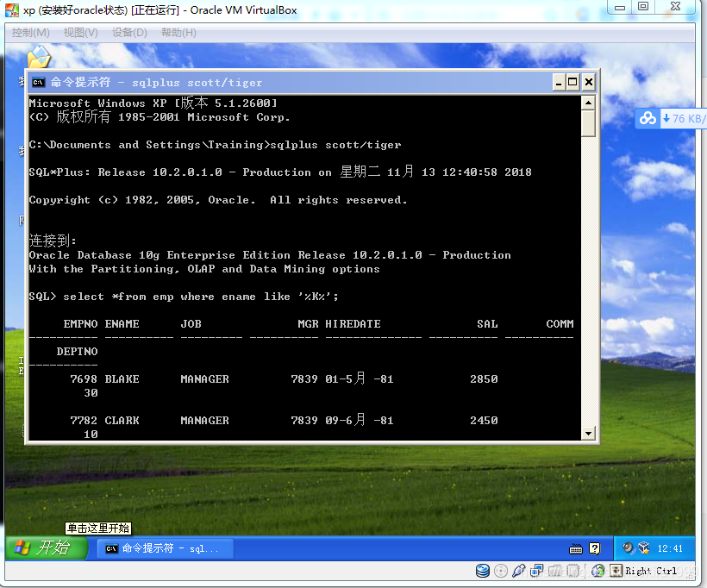Click the language bar help icon
Screen dimensions: 707x588
point(595,548)
